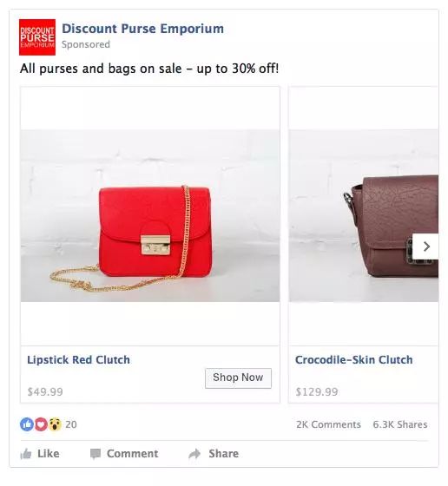Click the 20 reactions count
The height and width of the screenshot is (486, 448).
[71, 424]
